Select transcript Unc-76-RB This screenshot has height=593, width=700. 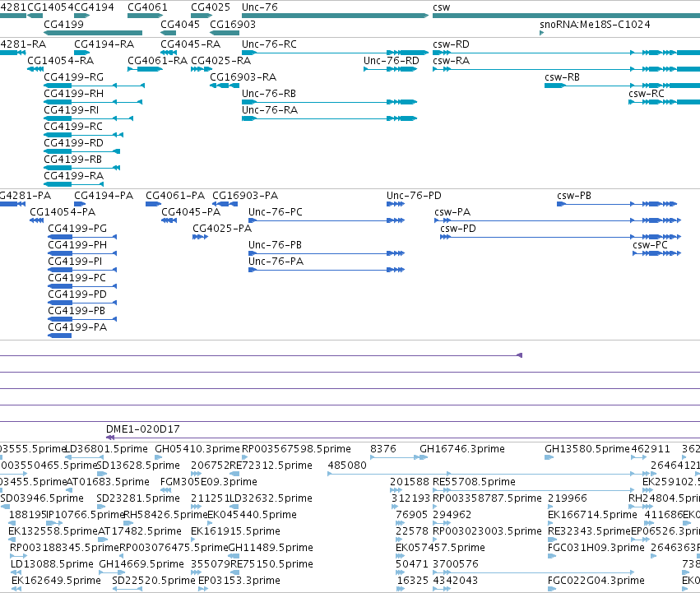click(x=269, y=94)
